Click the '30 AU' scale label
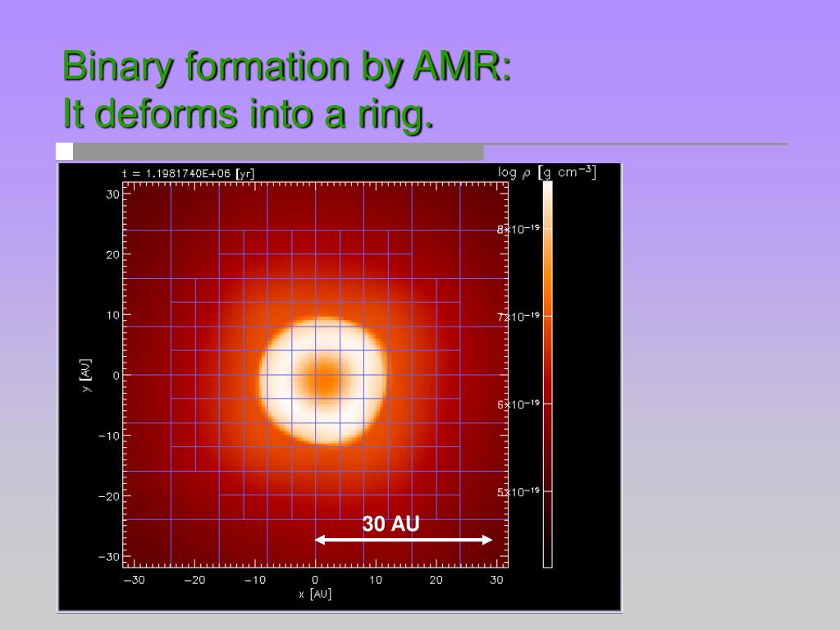Screen dimensions: 840x630 click(390, 524)
